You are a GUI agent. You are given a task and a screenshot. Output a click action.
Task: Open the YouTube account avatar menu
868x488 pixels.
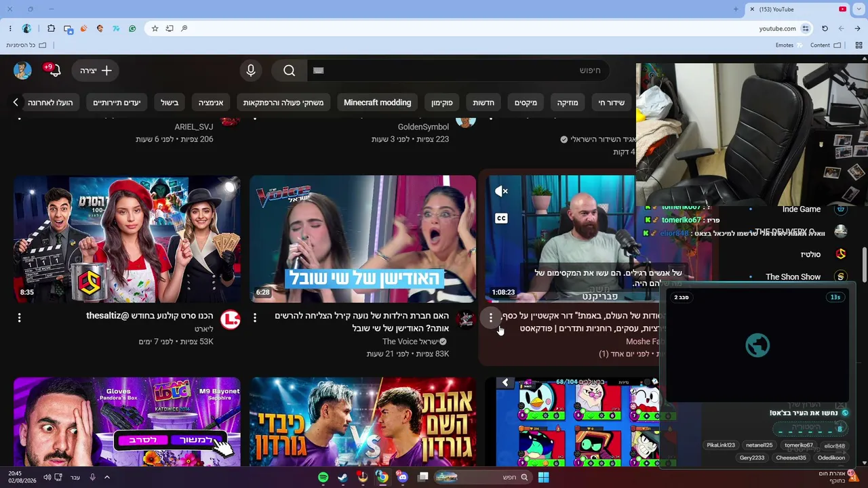[x=22, y=70]
